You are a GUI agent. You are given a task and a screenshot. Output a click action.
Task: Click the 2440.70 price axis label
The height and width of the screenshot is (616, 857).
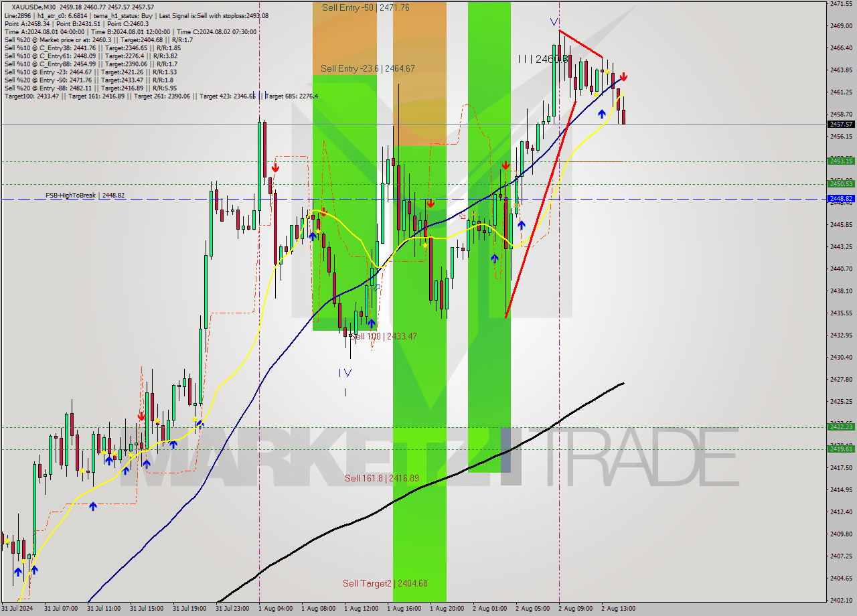tap(841, 268)
